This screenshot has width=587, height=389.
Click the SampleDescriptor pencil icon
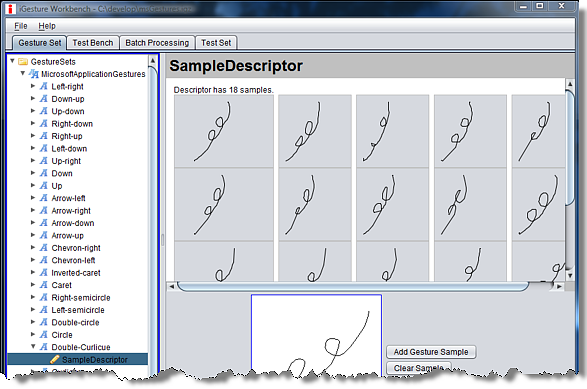(x=55, y=359)
